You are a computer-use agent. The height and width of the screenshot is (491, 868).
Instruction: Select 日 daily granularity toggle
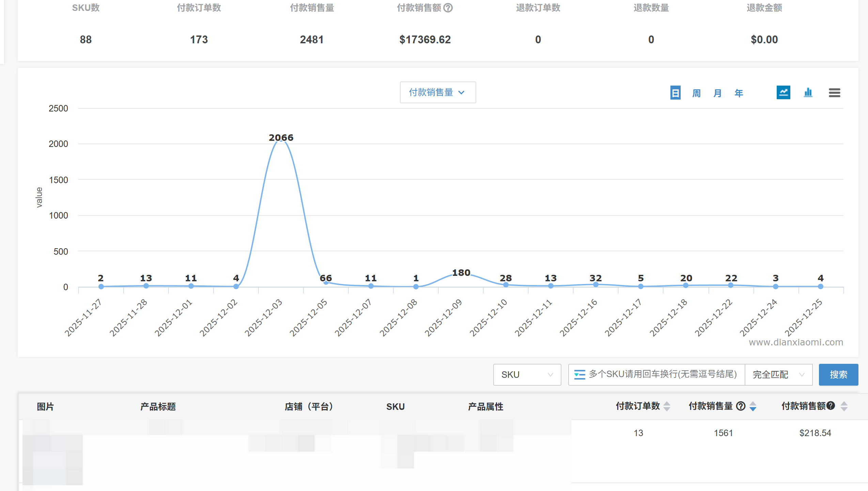[x=675, y=93]
